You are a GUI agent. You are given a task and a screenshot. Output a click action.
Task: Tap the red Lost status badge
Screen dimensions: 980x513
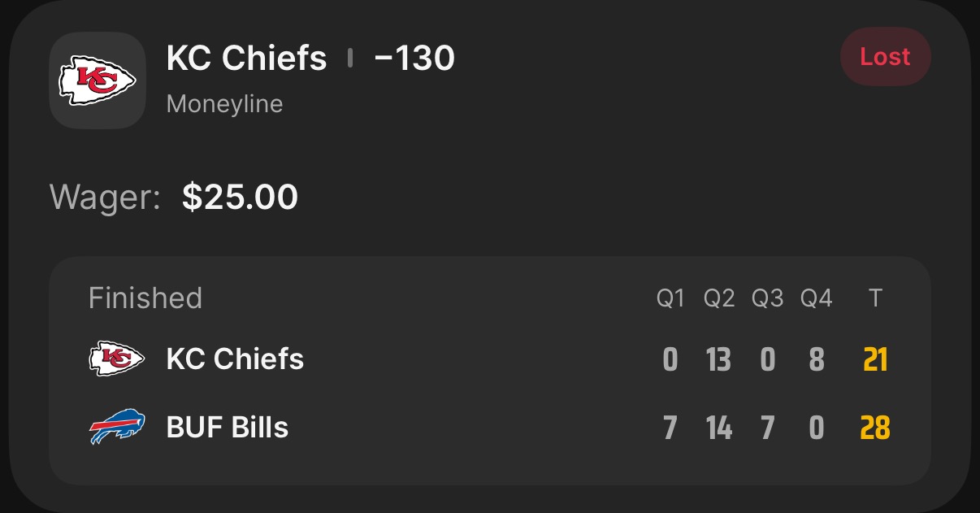885,57
